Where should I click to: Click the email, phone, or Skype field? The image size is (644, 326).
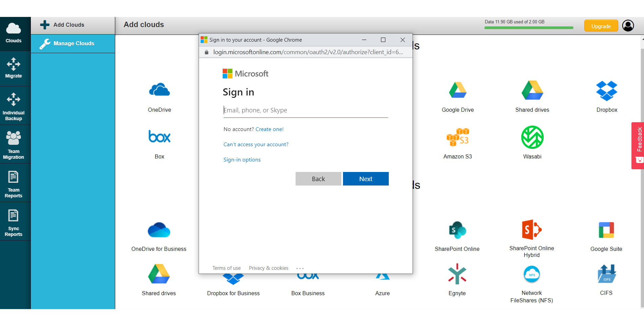click(305, 110)
